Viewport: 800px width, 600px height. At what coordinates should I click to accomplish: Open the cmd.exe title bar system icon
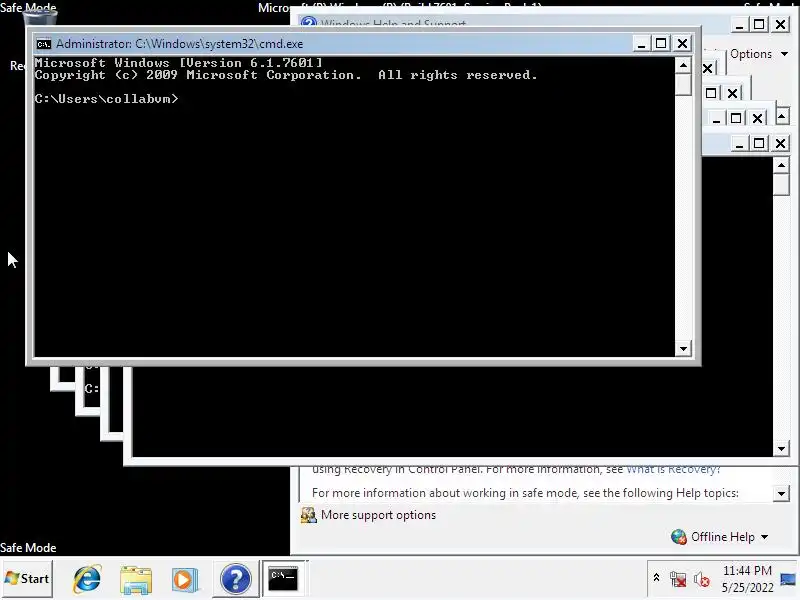(x=44, y=44)
